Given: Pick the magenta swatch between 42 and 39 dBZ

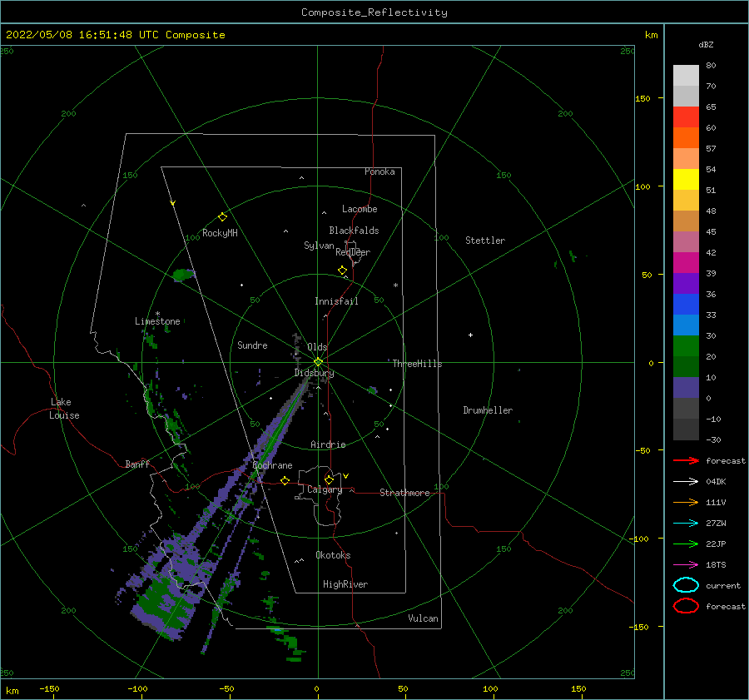Looking at the screenshot, I should pos(686,263).
